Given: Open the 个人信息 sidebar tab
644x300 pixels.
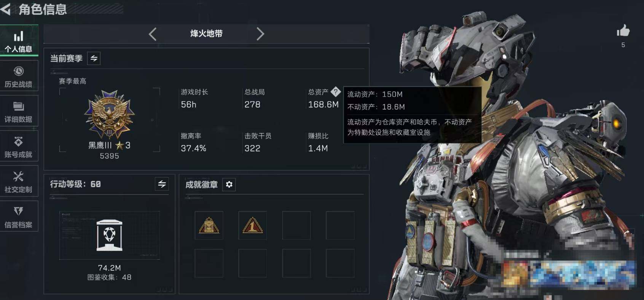Looking at the screenshot, I should coord(19,41).
